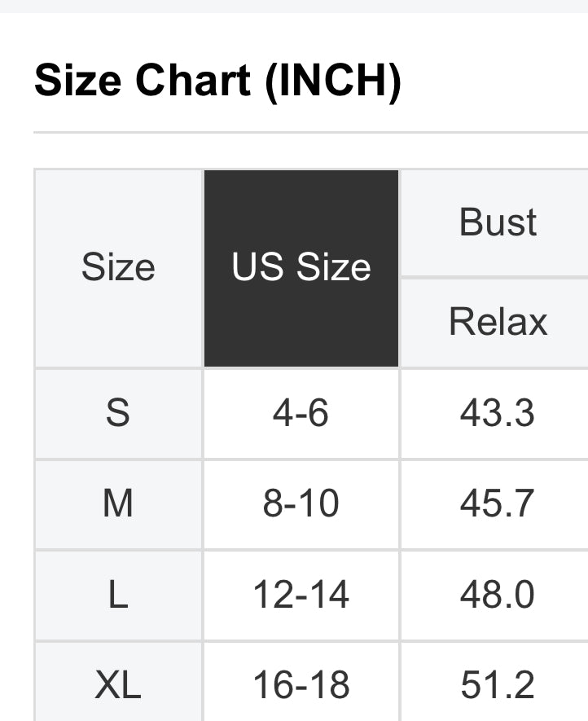Click the gray strip above the heading
This screenshot has width=588, height=721.
293,6
